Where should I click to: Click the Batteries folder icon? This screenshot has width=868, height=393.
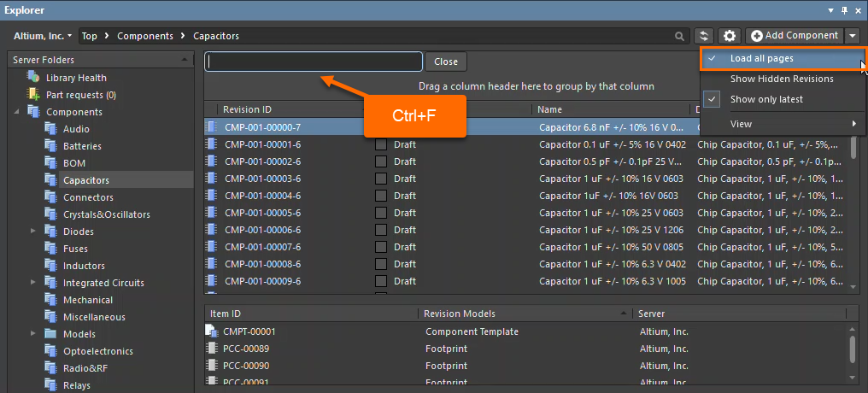click(x=51, y=146)
